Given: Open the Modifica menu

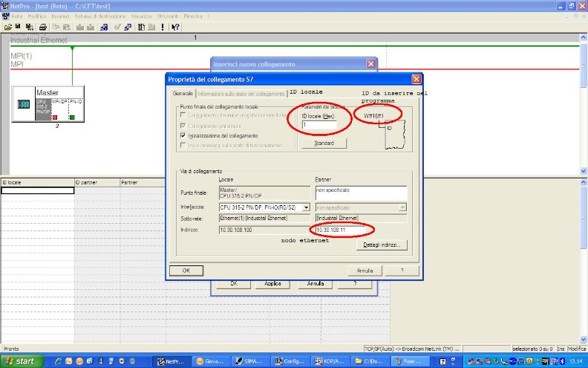Looking at the screenshot, I should pyautogui.click(x=37, y=16).
